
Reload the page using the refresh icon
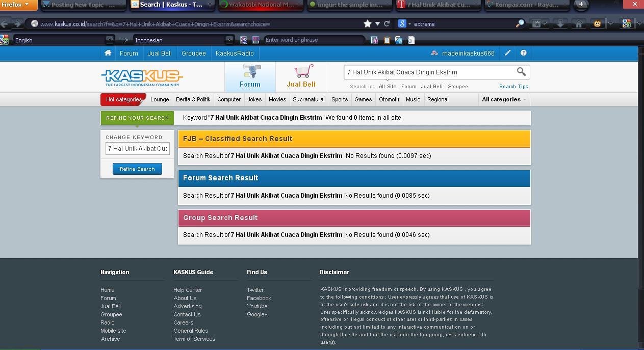click(387, 23)
